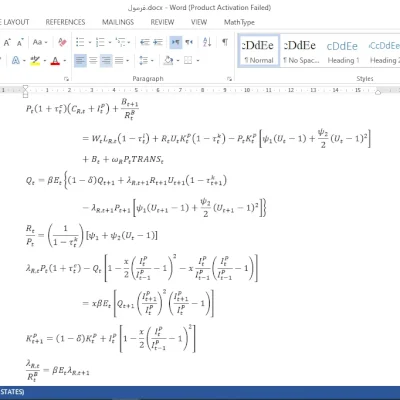
Task: Open the Borders dropdown arrow
Action: 198,61
